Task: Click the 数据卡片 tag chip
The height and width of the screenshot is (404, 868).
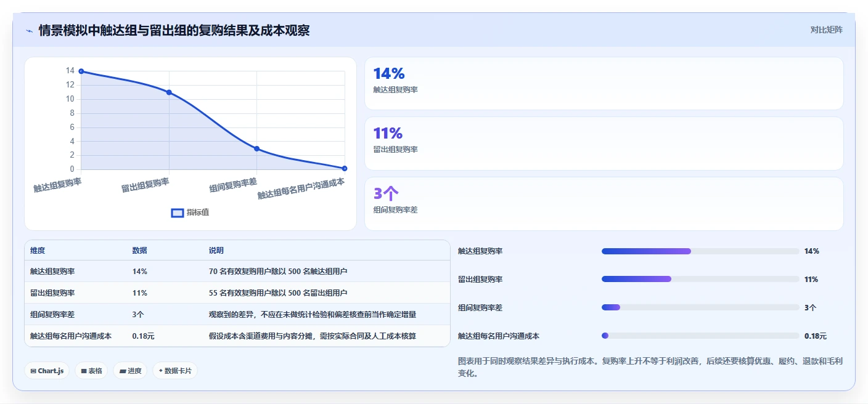Action: (x=175, y=371)
